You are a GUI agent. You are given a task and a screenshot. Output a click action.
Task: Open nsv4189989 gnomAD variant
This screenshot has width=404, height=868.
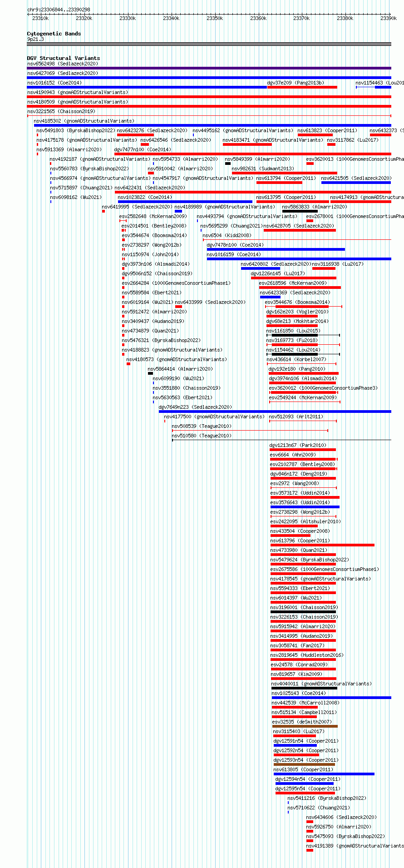pyautogui.click(x=225, y=207)
